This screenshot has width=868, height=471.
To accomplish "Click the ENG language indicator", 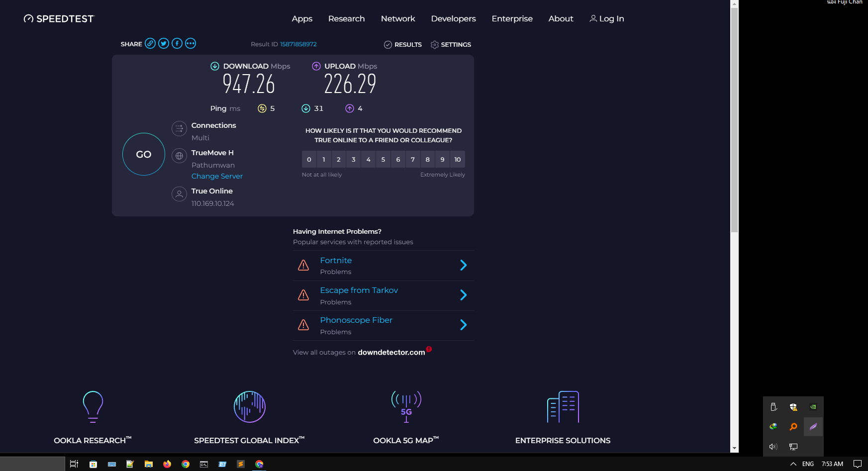I will click(x=808, y=464).
